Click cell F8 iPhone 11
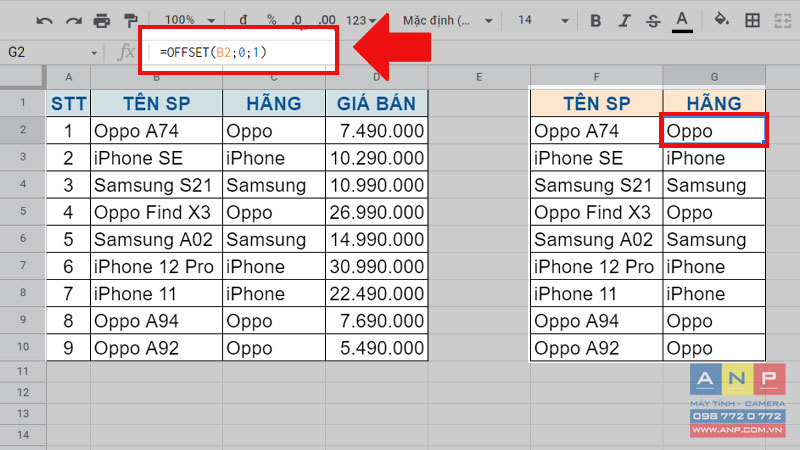 (x=596, y=294)
